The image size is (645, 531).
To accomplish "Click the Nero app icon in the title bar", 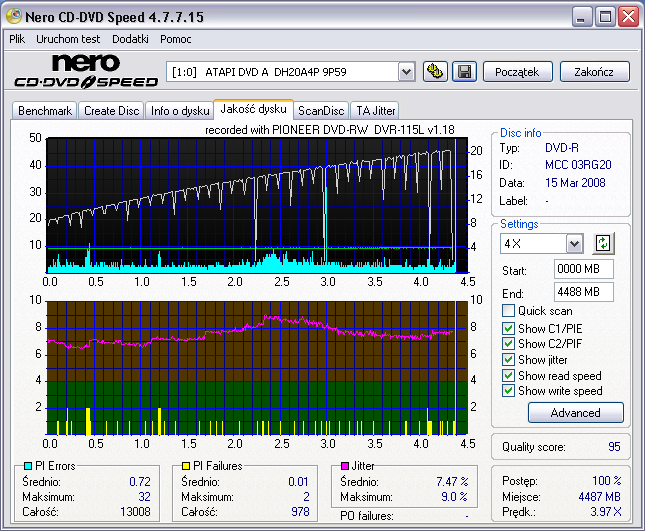I will coord(14,16).
